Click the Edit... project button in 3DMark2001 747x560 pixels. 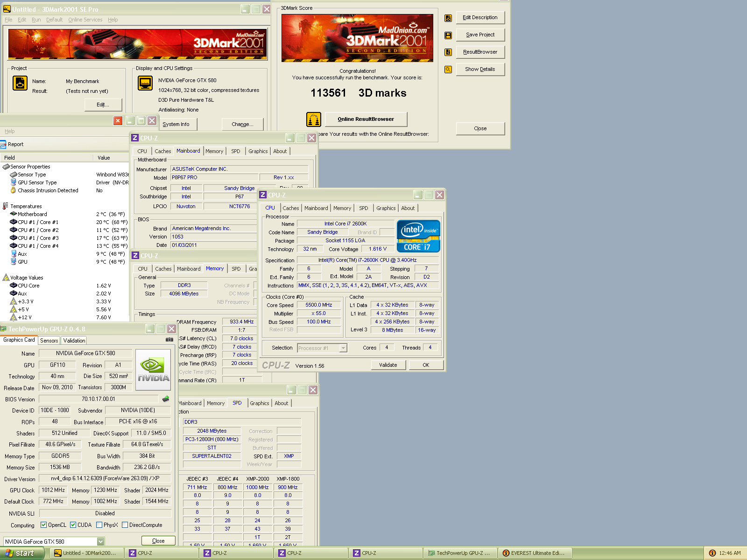point(103,105)
